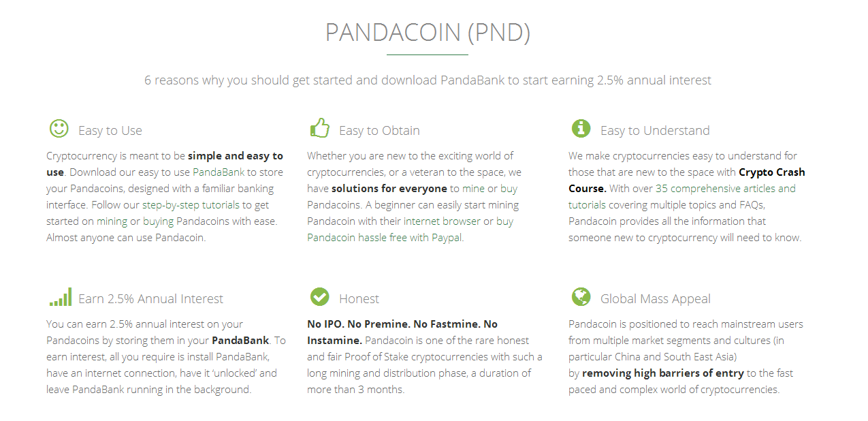Image resolution: width=868 pixels, height=421 pixels.
Task: Click the smiley face icon
Action: (59, 128)
